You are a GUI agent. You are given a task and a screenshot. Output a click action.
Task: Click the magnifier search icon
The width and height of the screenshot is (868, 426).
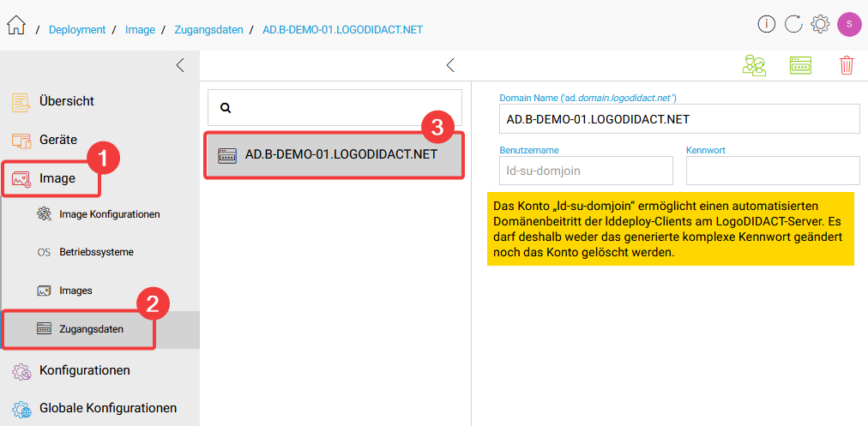[x=226, y=108]
